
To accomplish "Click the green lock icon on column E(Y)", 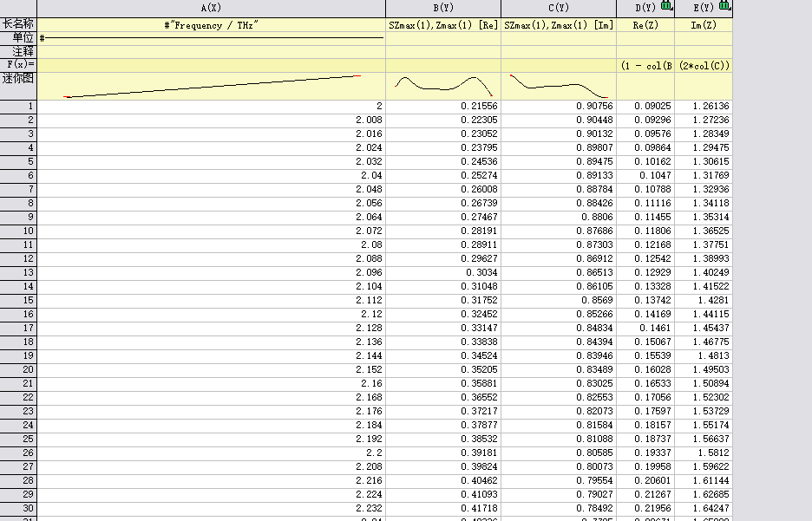I will pos(724,6).
